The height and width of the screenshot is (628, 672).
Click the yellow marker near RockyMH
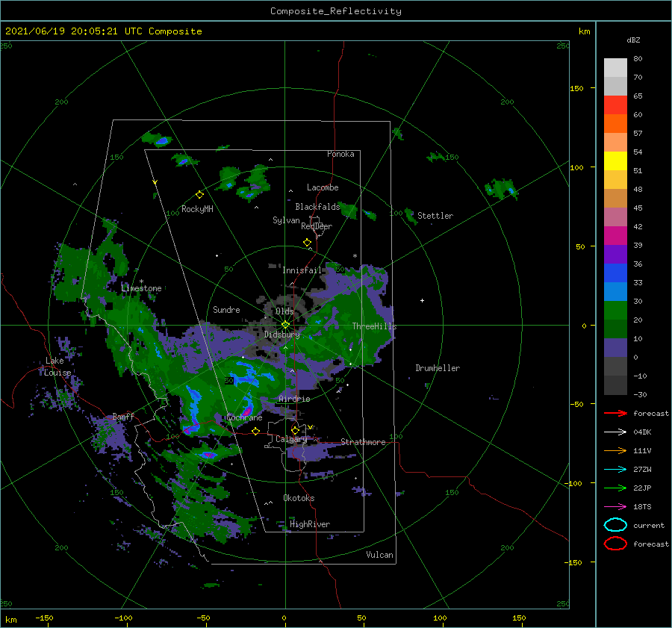point(199,195)
